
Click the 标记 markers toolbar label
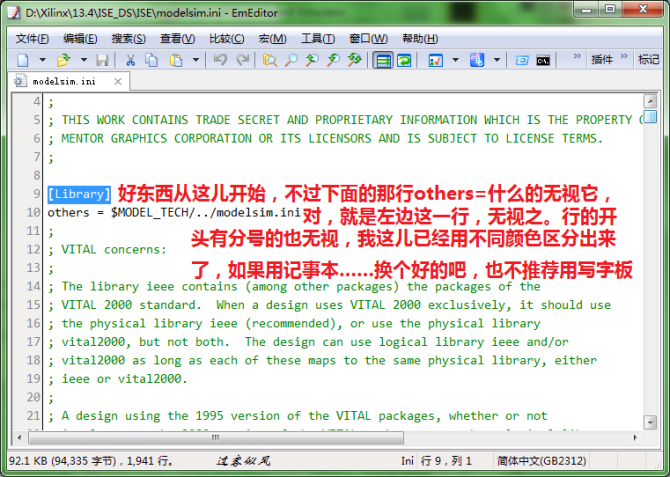click(x=649, y=59)
